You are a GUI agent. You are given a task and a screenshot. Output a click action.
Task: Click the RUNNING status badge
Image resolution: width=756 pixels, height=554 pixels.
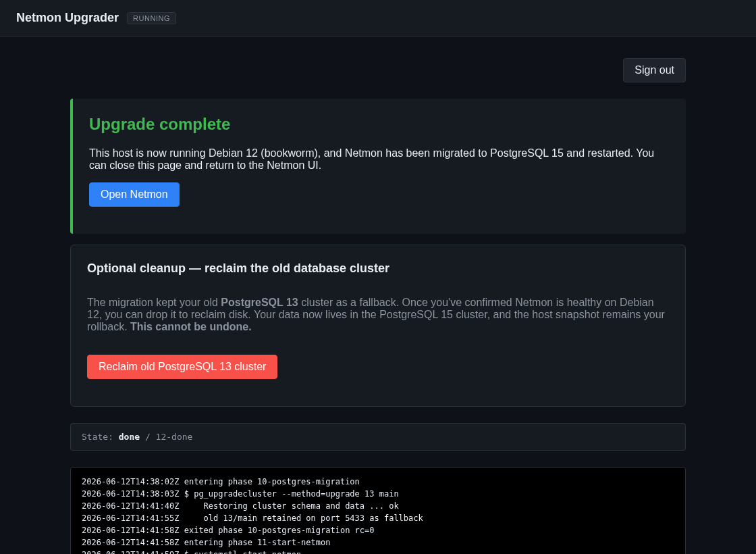pyautogui.click(x=151, y=18)
